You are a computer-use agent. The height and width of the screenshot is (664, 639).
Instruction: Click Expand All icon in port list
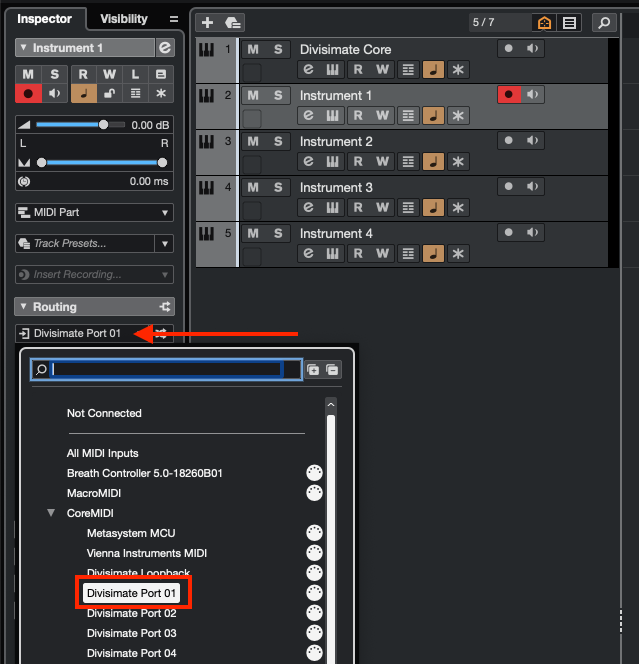click(x=313, y=369)
